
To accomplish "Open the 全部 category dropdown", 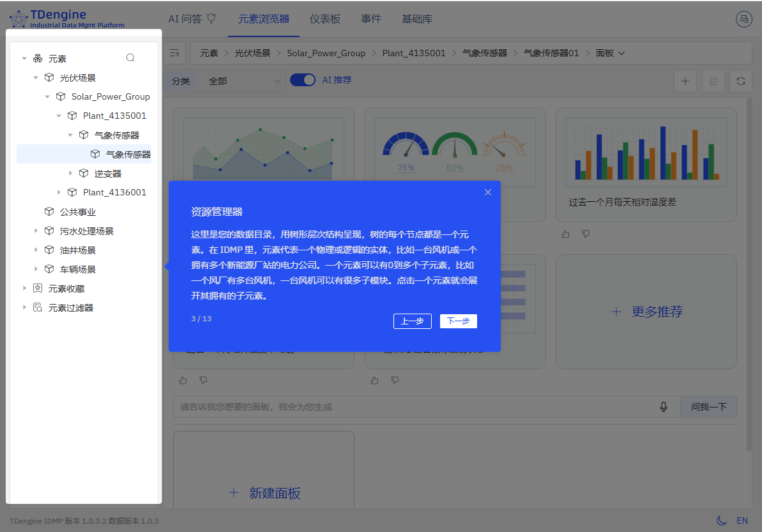I will [242, 81].
